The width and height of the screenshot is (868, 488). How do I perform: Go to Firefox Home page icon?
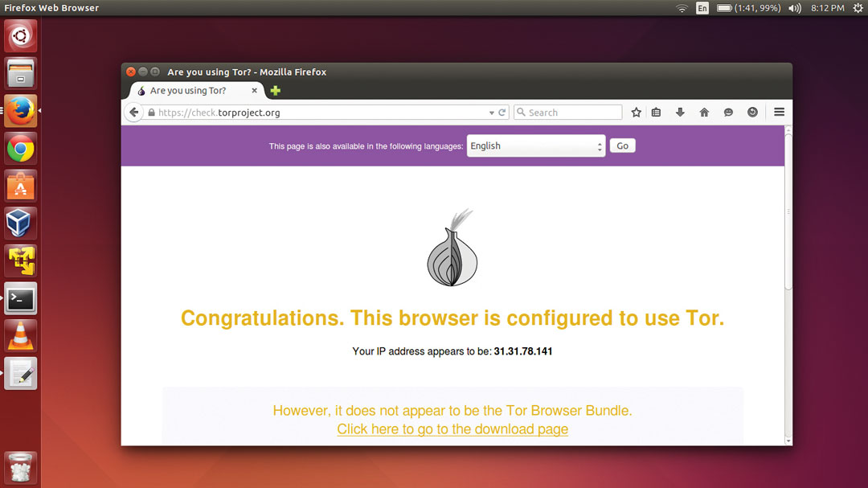[704, 113]
